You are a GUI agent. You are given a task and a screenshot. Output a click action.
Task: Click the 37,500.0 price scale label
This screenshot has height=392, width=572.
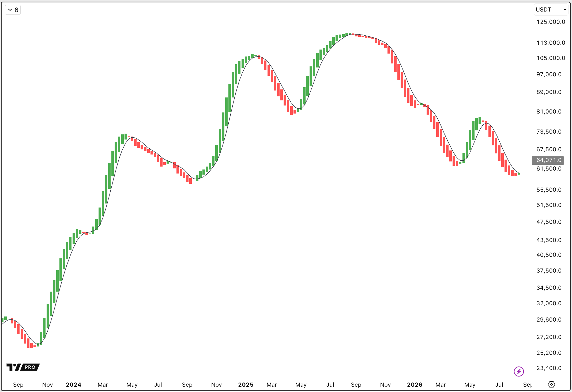(x=549, y=271)
